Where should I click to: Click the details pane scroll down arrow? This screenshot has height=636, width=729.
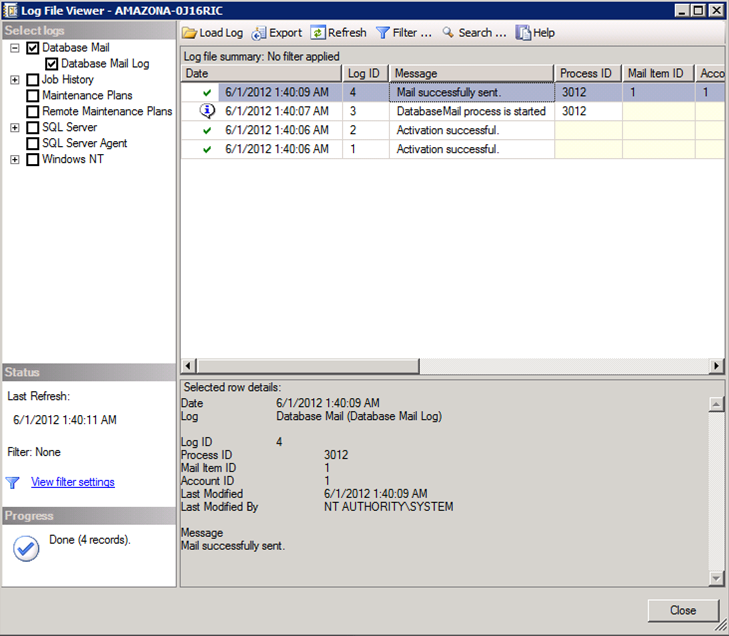(716, 578)
